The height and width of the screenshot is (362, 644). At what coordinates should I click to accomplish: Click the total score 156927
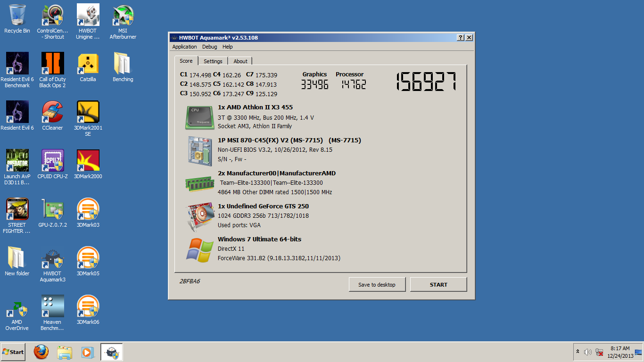click(426, 82)
